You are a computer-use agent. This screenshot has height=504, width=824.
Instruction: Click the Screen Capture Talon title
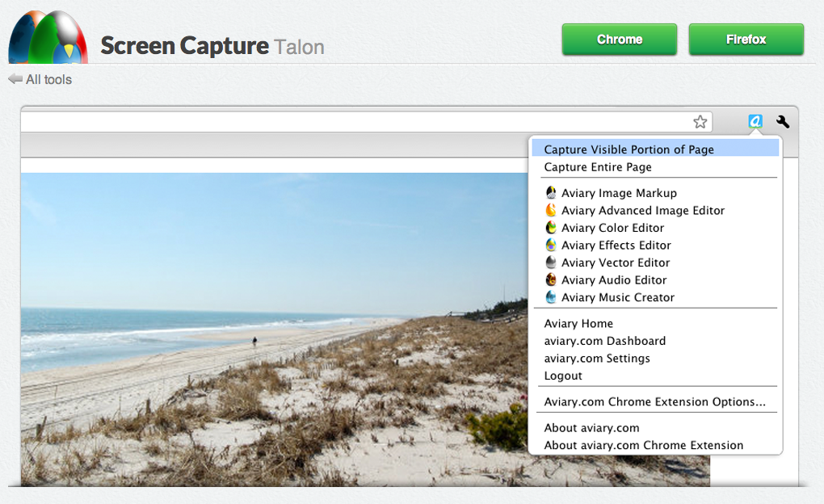(212, 46)
